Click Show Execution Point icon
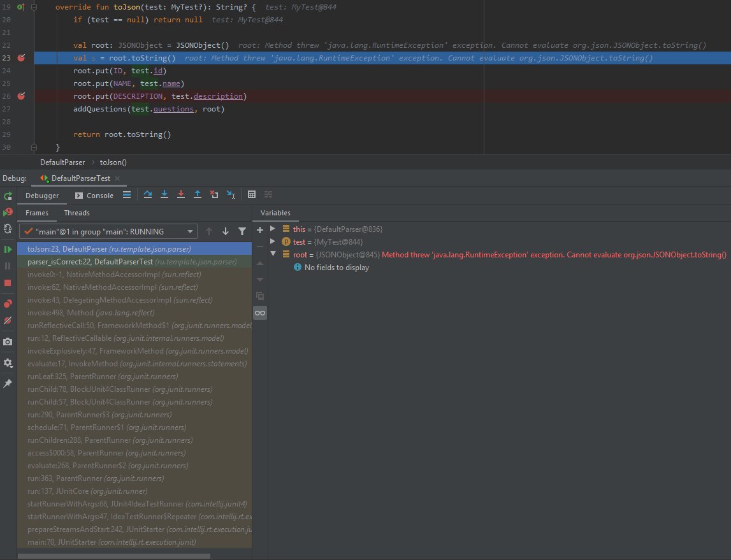731x560 pixels. pyautogui.click(x=127, y=195)
